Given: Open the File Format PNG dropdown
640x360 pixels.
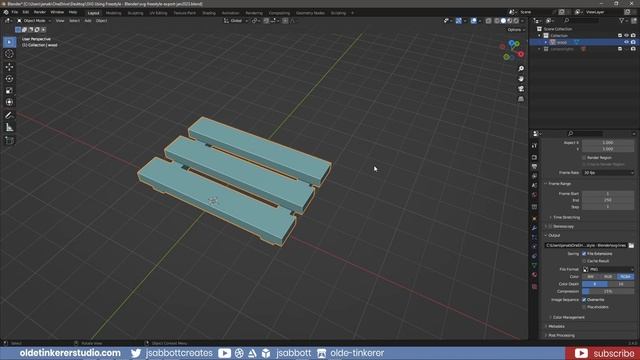Looking at the screenshot, I should tap(608, 269).
